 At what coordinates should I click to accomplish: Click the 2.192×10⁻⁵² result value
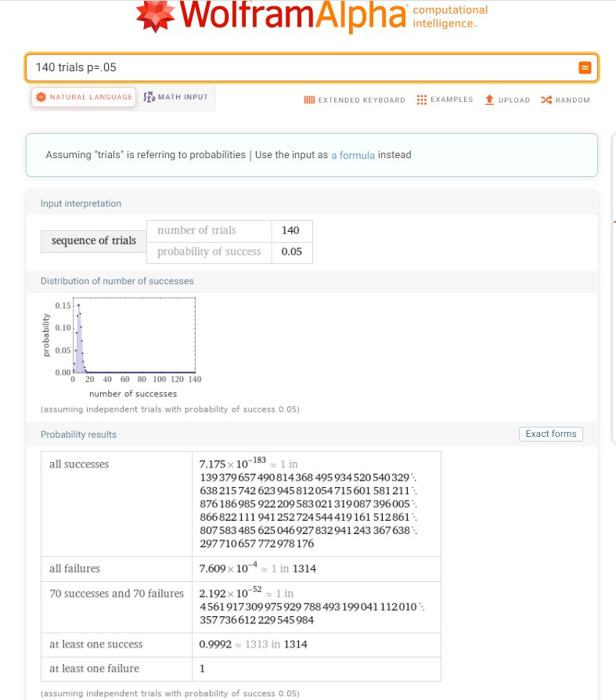[x=230, y=593]
